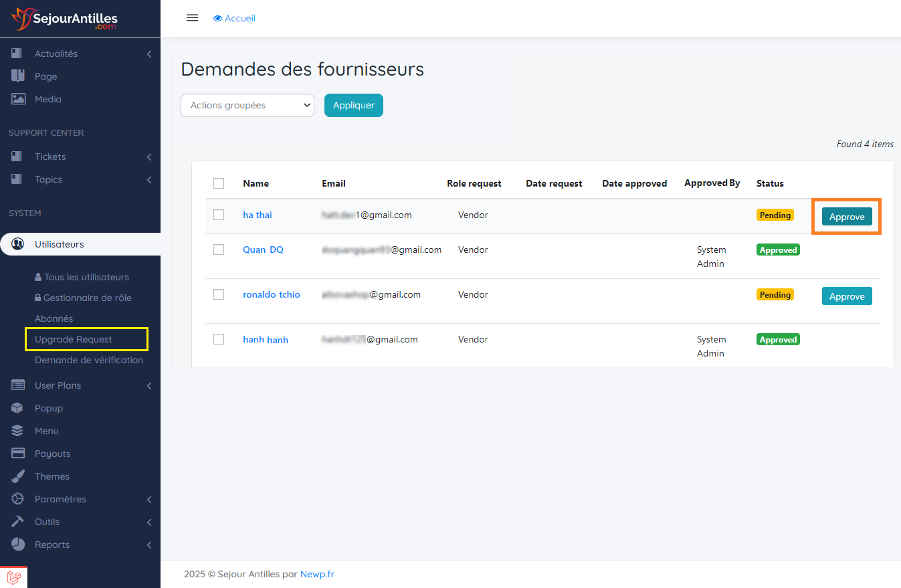
Task: Click the Media image icon in sidebar
Action: (18, 99)
